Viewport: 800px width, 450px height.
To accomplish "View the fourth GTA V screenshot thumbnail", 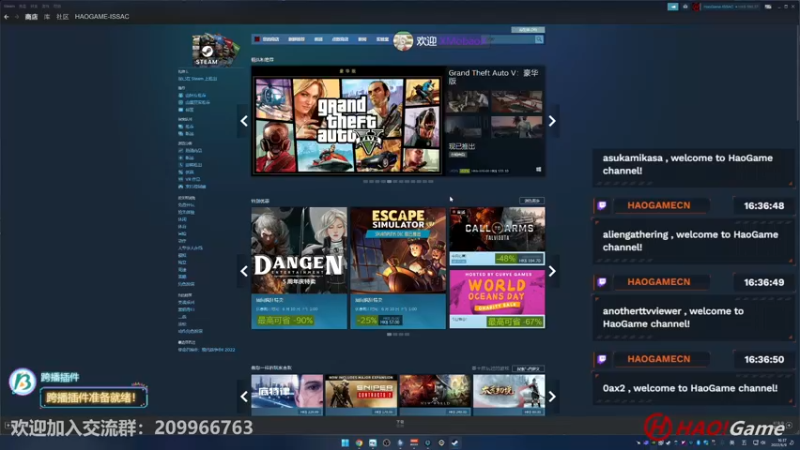I will point(516,127).
